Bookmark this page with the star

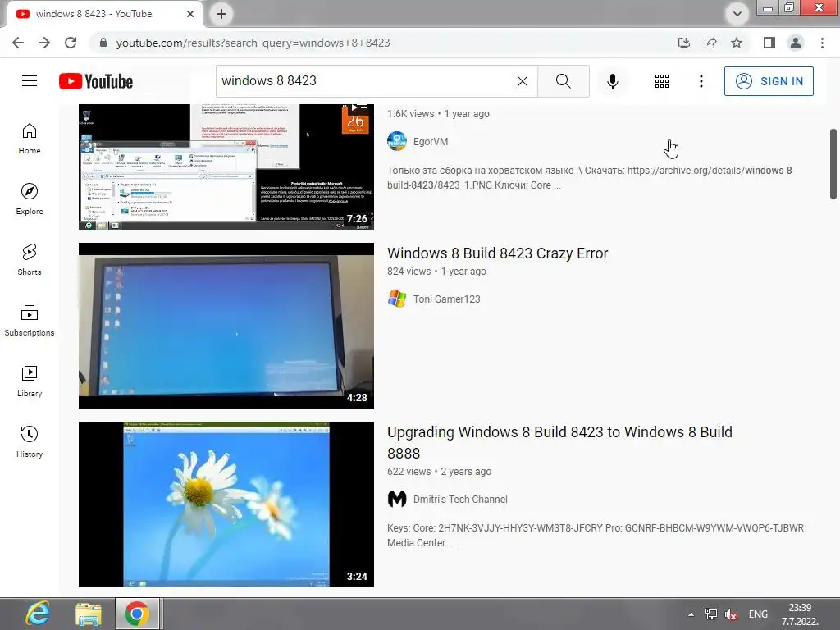(737, 43)
